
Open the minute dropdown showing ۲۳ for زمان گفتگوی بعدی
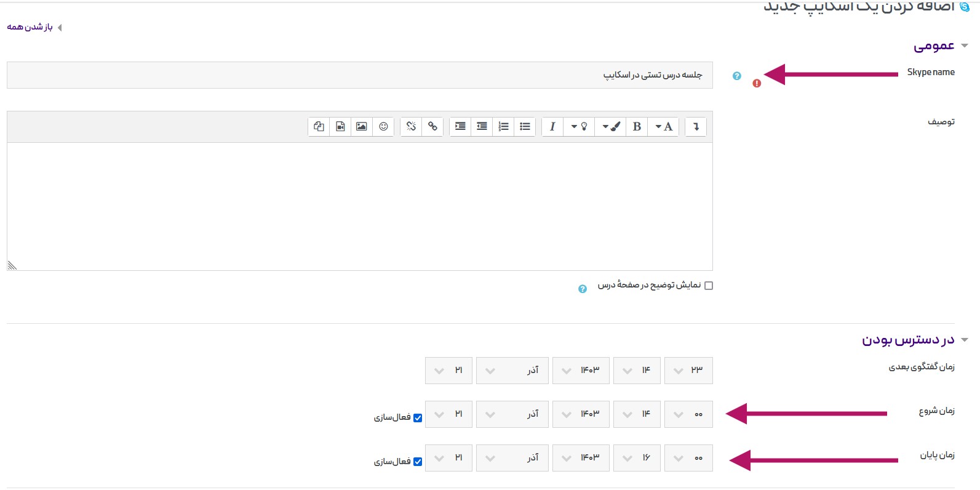pos(688,371)
